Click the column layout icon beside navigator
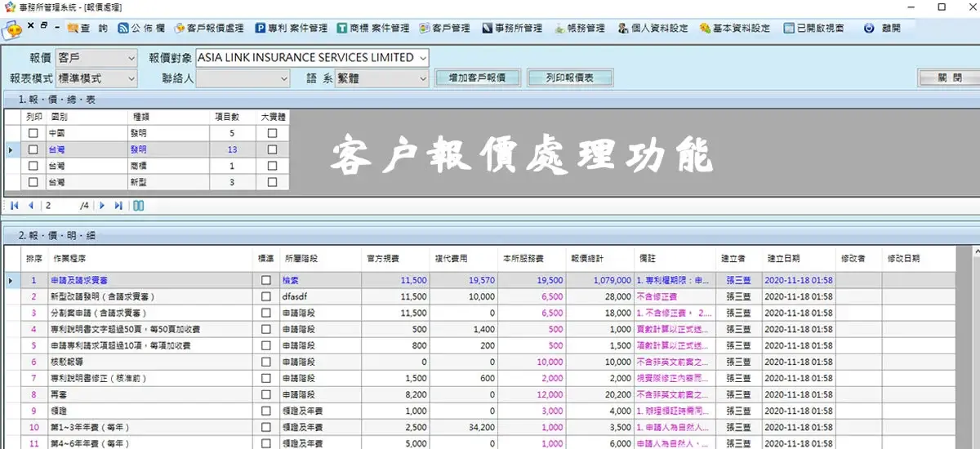980x449 pixels. click(139, 206)
